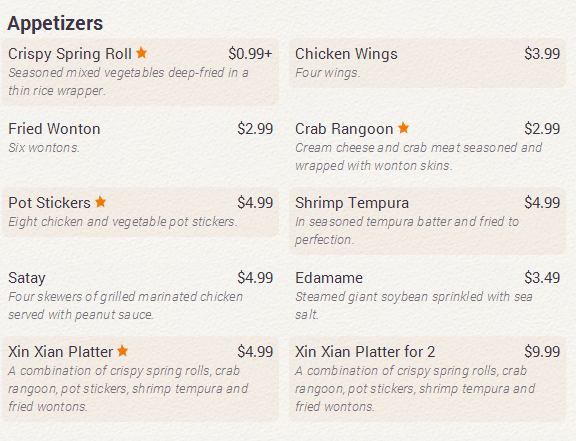Click the Satay description about peanut sauce

tap(125, 306)
